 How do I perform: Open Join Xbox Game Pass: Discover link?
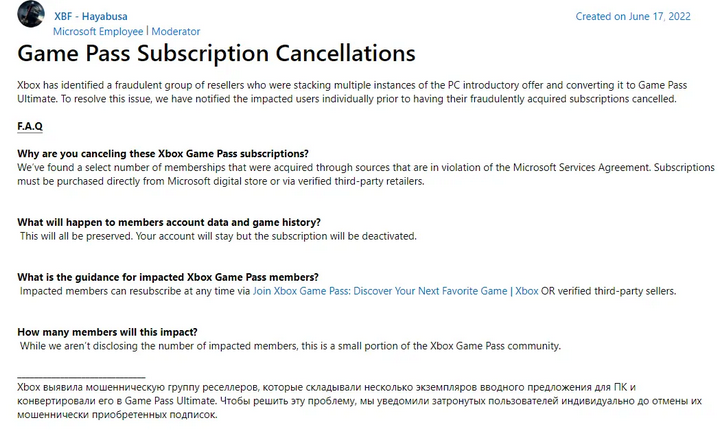coord(380,291)
